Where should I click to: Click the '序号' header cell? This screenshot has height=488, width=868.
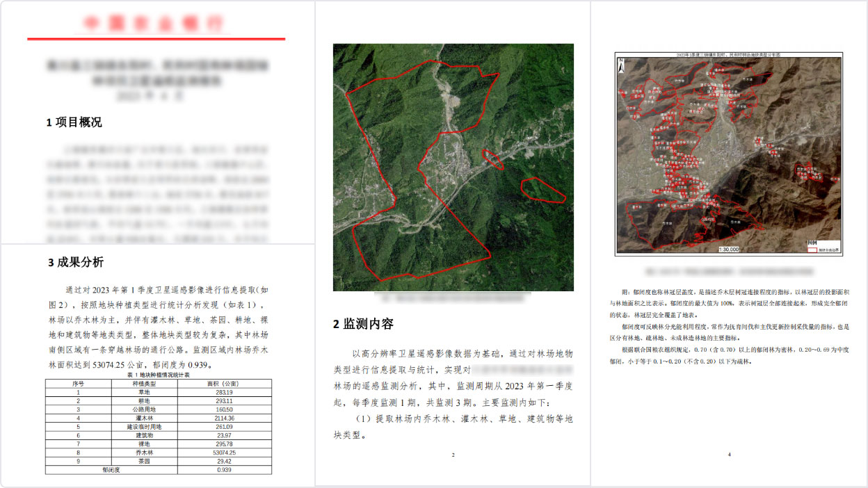click(78, 383)
